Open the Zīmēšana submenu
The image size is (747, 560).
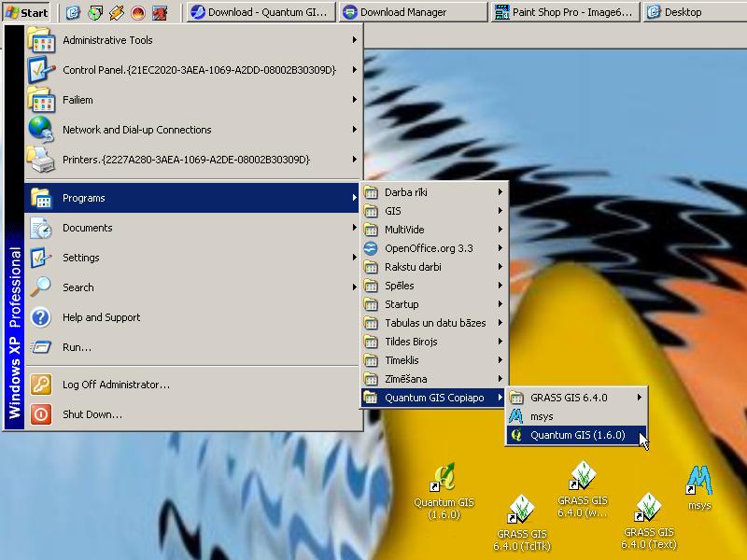click(x=434, y=379)
